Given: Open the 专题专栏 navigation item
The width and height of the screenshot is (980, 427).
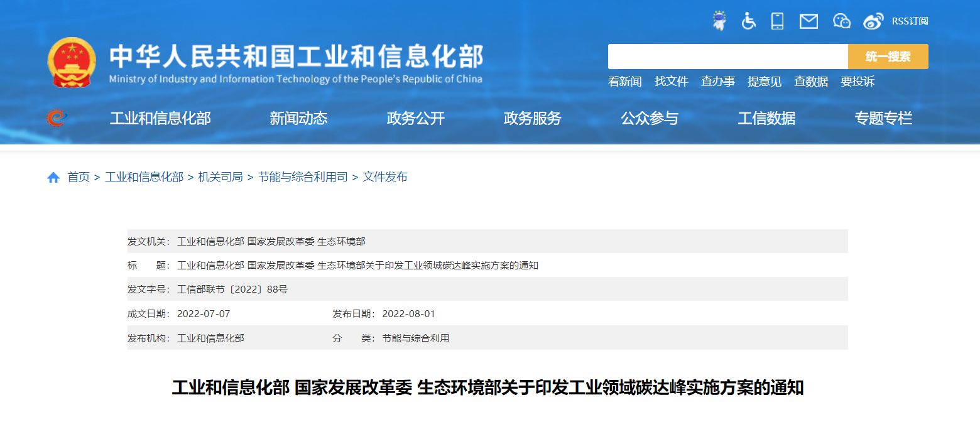Looking at the screenshot, I should (883, 118).
